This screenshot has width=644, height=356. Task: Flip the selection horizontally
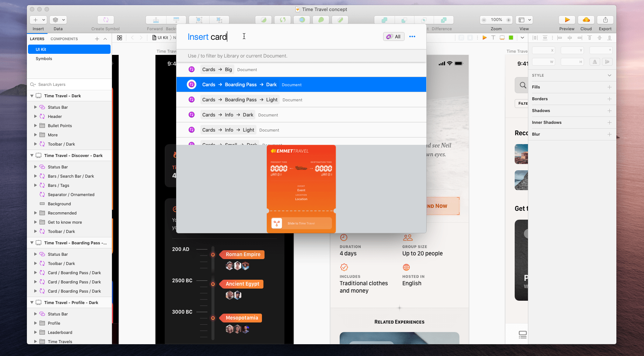click(x=595, y=62)
